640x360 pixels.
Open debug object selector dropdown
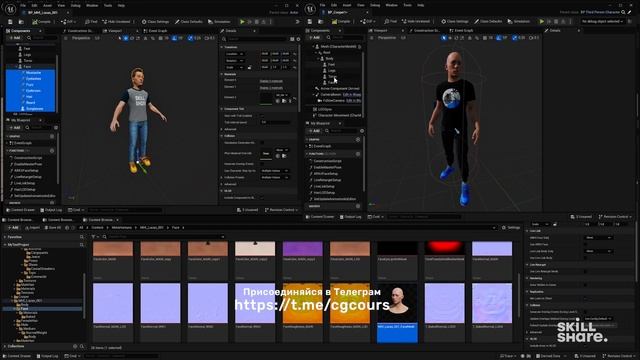tap(603, 21)
